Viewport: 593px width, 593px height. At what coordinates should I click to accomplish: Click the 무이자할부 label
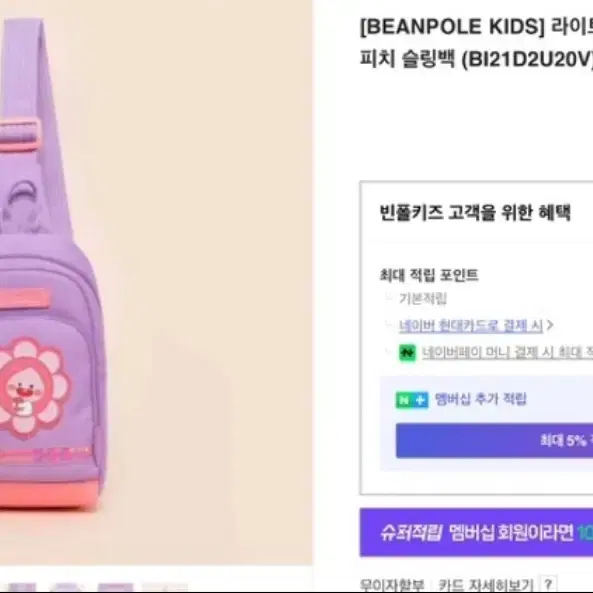[x=392, y=585]
